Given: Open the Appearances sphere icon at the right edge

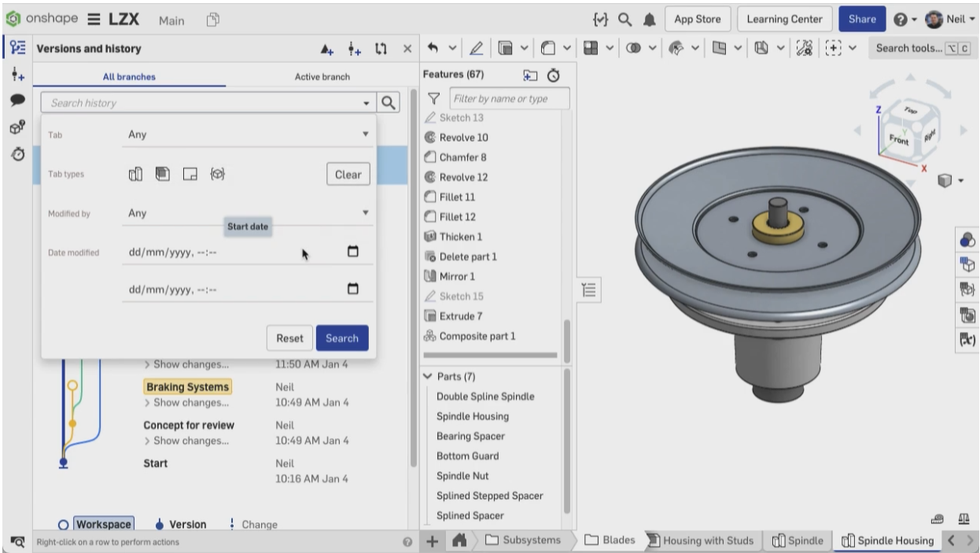Looking at the screenshot, I should tap(968, 241).
